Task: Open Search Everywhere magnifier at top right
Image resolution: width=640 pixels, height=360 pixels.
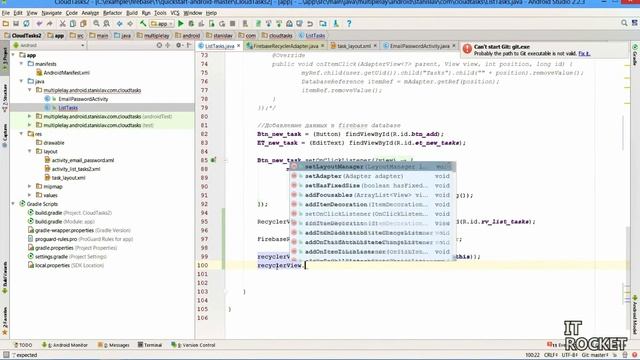Action: pos(624,23)
